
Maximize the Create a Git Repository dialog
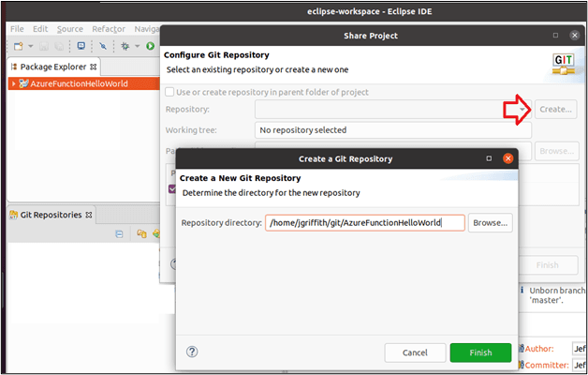[x=489, y=158]
